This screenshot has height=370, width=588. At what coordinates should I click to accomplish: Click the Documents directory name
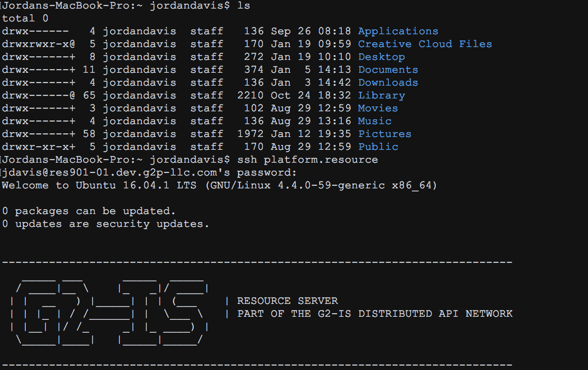[x=388, y=70]
